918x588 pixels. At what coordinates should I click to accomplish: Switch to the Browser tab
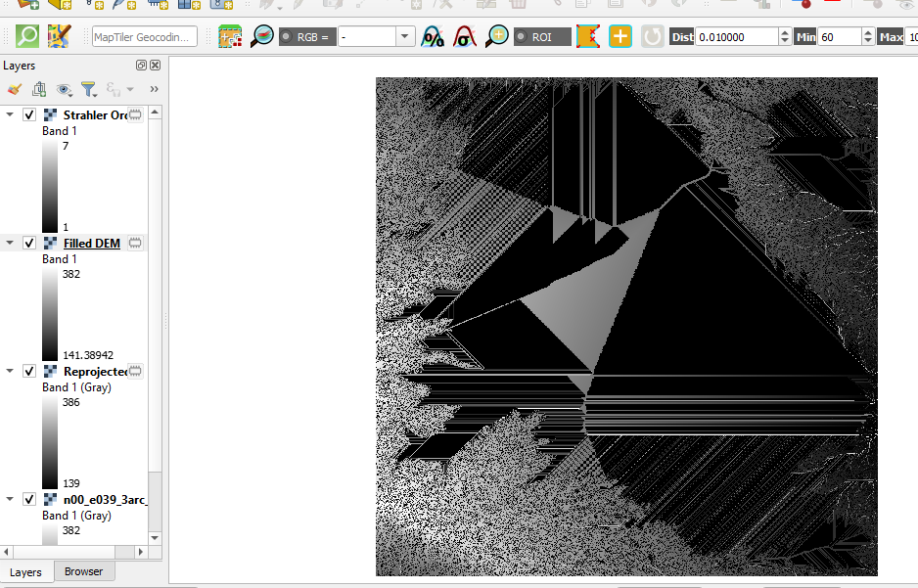pyautogui.click(x=83, y=571)
